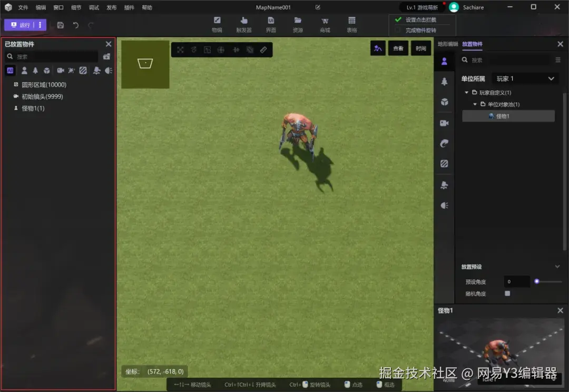Click the 查看 view button
The image size is (569, 392).
[398, 48]
